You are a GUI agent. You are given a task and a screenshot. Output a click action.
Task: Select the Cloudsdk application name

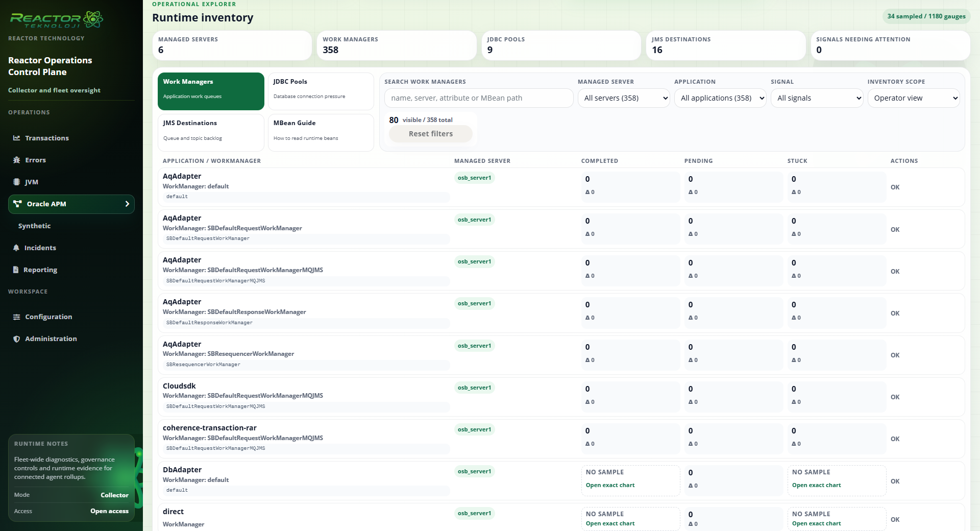179,386
